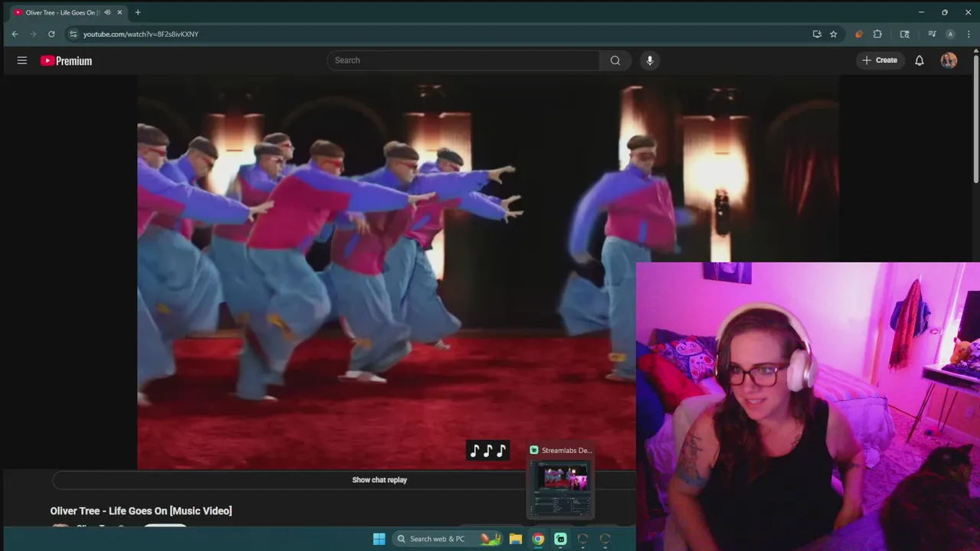Click the page vertical scrollbar thumb

[x=975, y=119]
